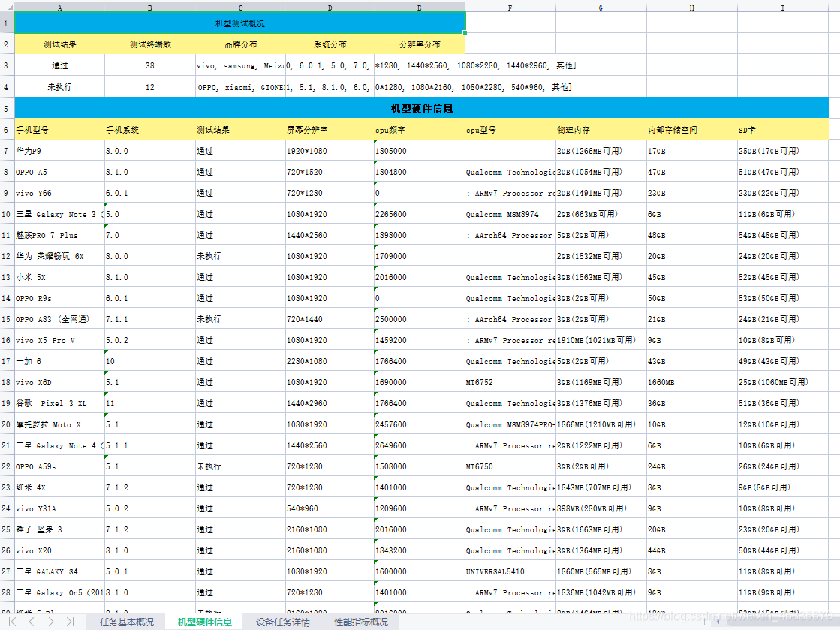Select the vivo X5 Pro V cell
Screen dimensions: 840x630
59,340
